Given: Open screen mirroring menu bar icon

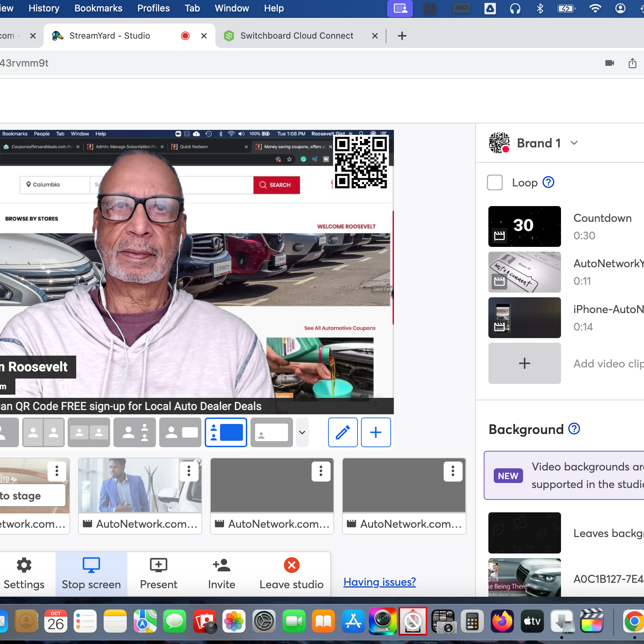Looking at the screenshot, I should [400, 8].
